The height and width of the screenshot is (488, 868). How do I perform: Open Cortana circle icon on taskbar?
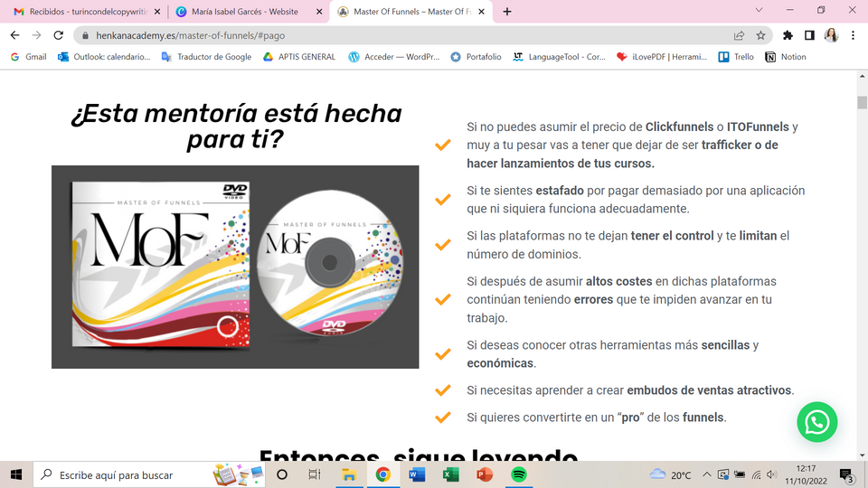282,474
